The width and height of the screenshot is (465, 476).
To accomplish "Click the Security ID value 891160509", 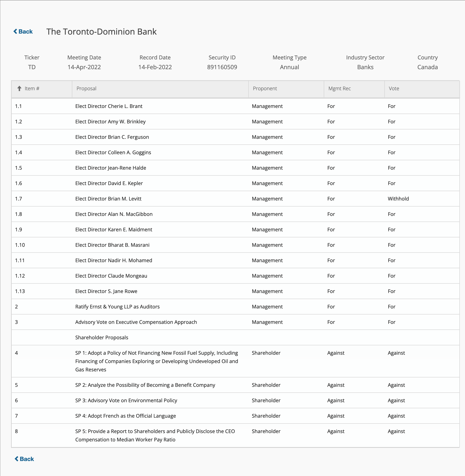I will 222,67.
